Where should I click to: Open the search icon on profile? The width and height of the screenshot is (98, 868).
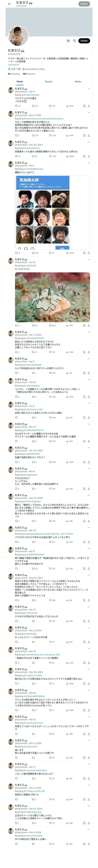75,41
